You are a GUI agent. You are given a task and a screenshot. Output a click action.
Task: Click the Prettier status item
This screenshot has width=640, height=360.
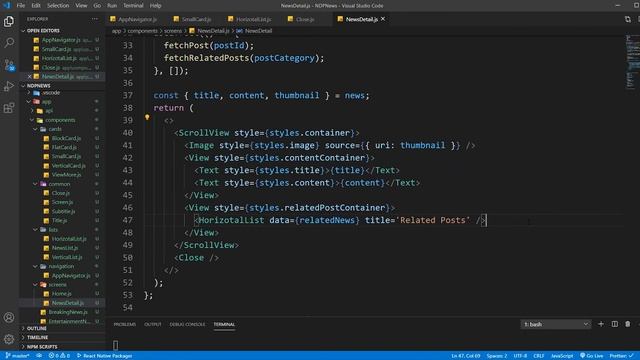click(x=622, y=356)
